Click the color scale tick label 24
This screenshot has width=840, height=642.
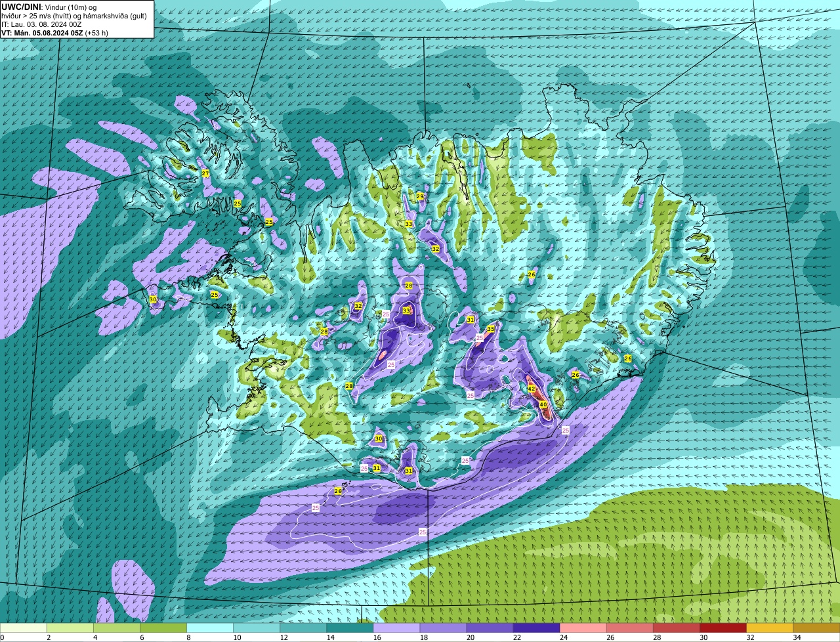pyautogui.click(x=564, y=637)
